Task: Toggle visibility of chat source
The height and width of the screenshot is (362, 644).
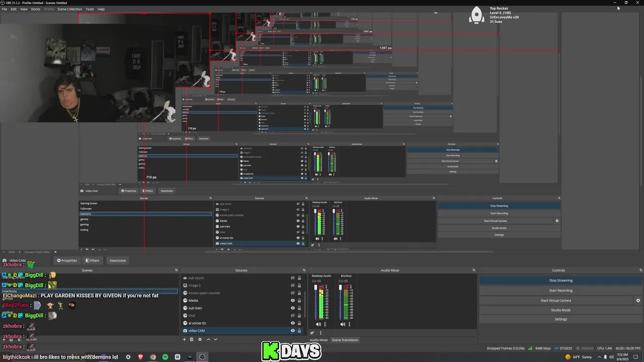Action: 293,316
